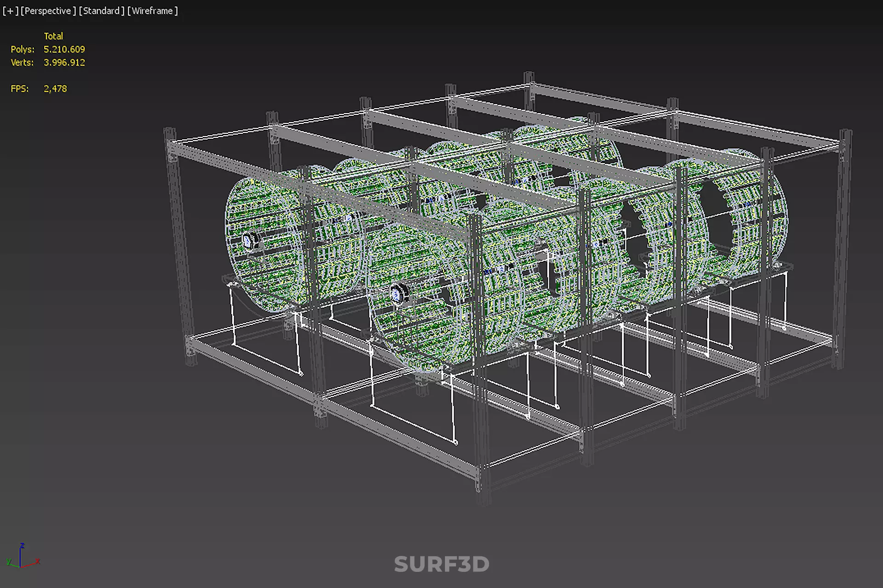Open the Wireframe shading label menu
883x588 pixels.
(152, 11)
